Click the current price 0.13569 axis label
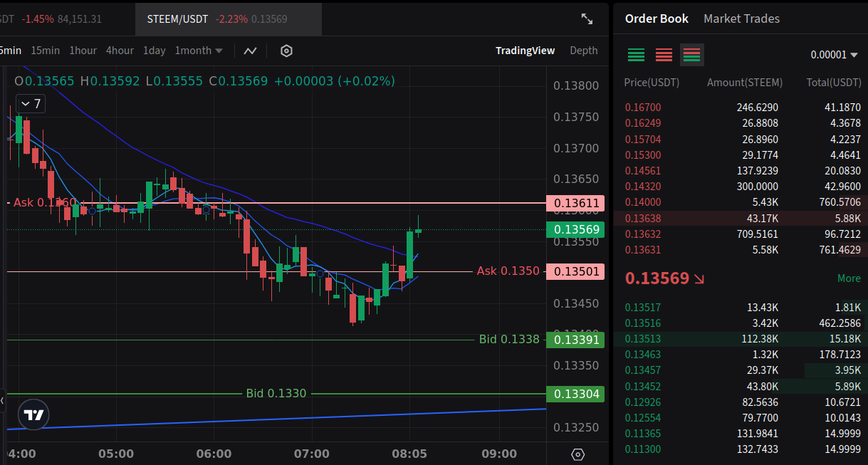868x465 pixels. tap(574, 229)
